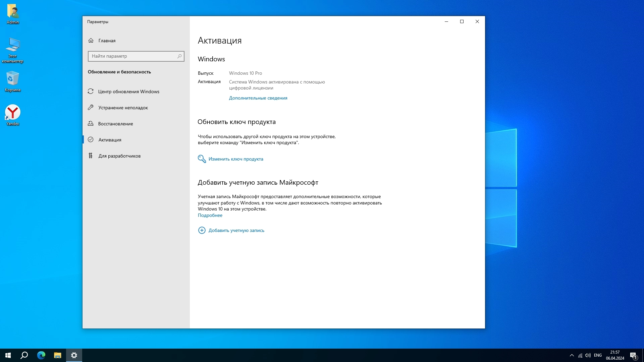Click the volume speaker tray icon
Image resolution: width=644 pixels, height=362 pixels.
588,355
